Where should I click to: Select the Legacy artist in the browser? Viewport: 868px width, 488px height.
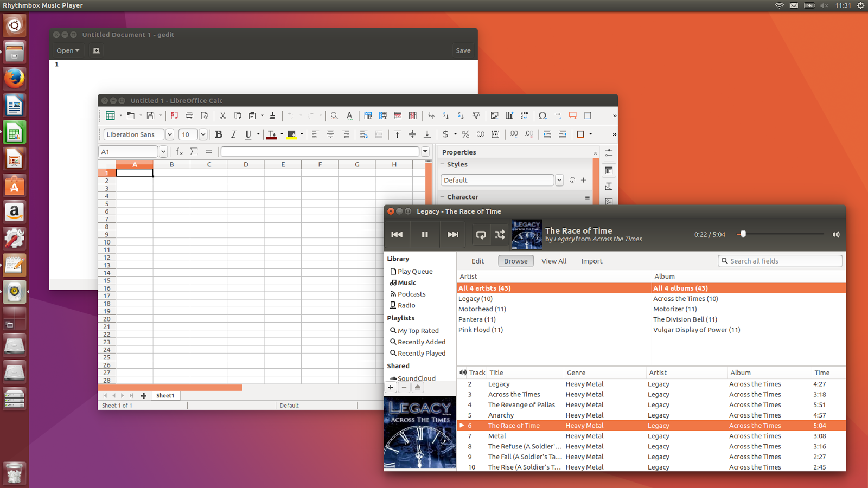(475, 298)
